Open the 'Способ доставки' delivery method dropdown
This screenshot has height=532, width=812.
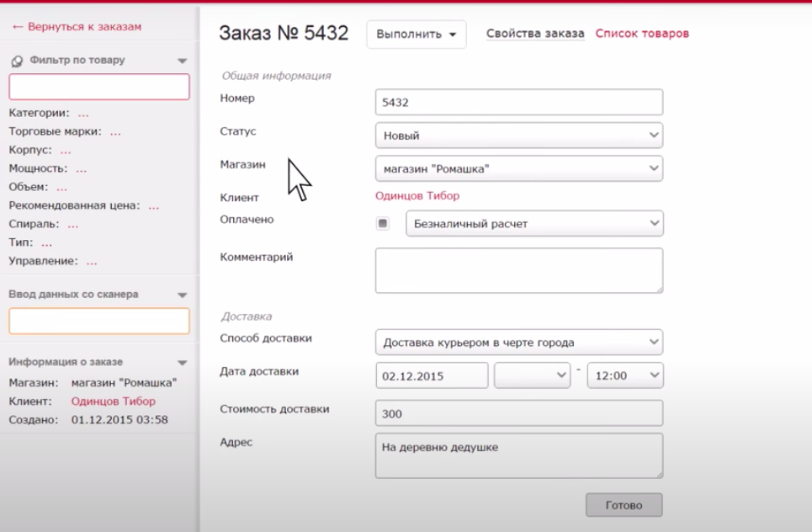pyautogui.click(x=519, y=342)
